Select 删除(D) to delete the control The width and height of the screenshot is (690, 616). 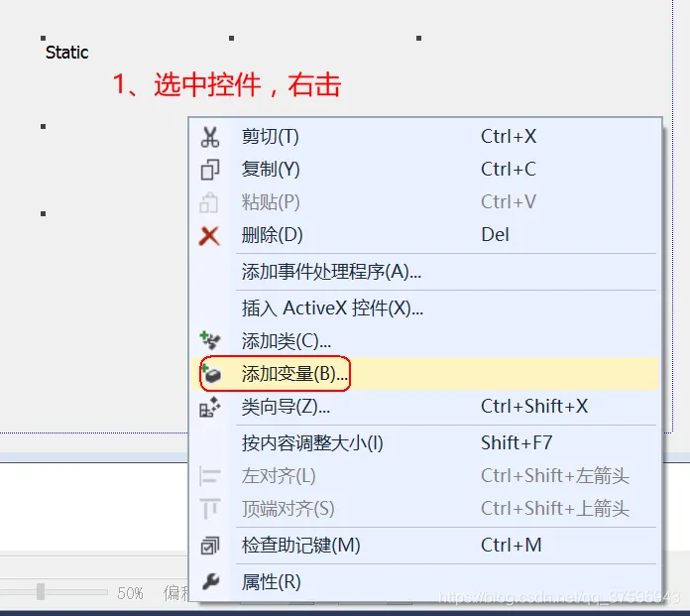point(424,235)
